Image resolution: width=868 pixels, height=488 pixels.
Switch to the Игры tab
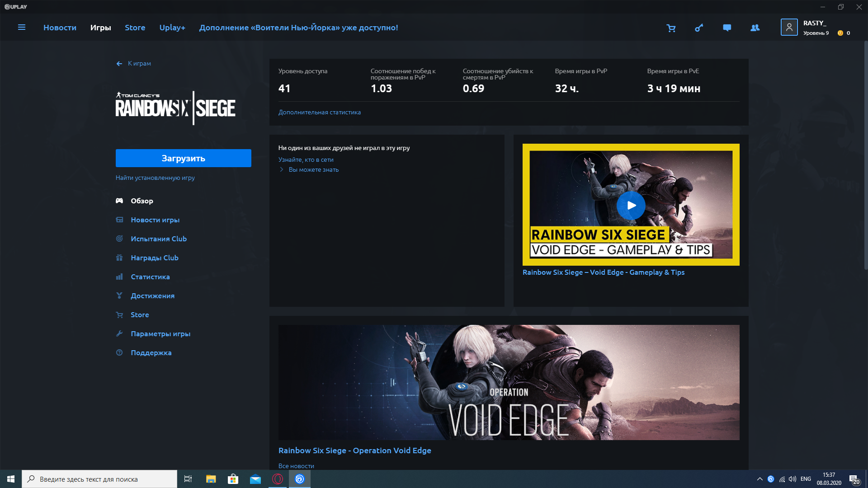click(100, 28)
